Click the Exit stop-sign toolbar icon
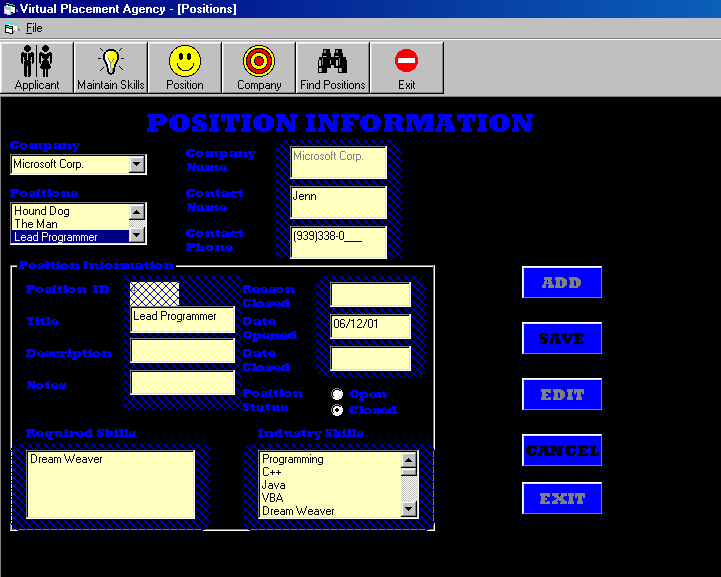721x577 pixels. [x=406, y=67]
